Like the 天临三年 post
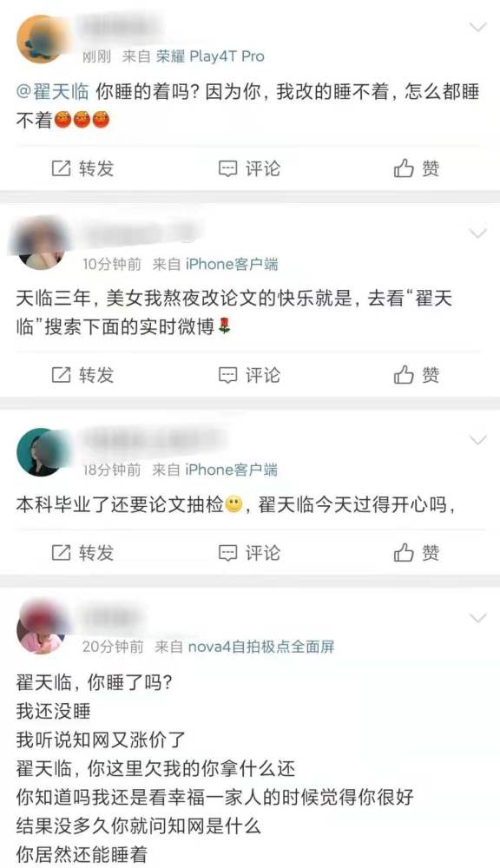This screenshot has width=500, height=868. click(417, 375)
